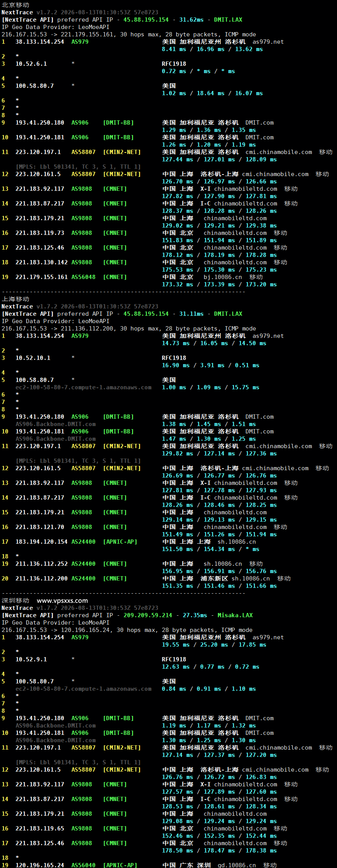The width and height of the screenshot is (337, 868).
Task: Select the '151.83 ms' latency value
Action: 177,240
